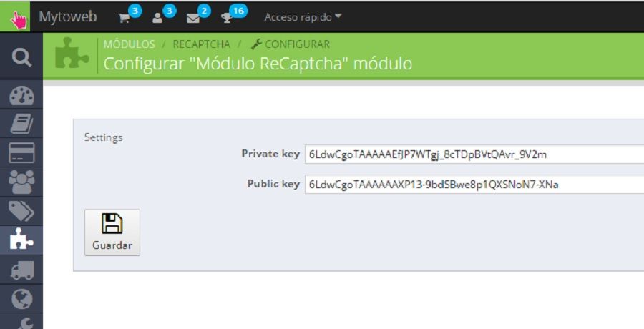Screen dimensions: 644x329
Task: Open the Dashboard gauge icon
Action: [21, 95]
